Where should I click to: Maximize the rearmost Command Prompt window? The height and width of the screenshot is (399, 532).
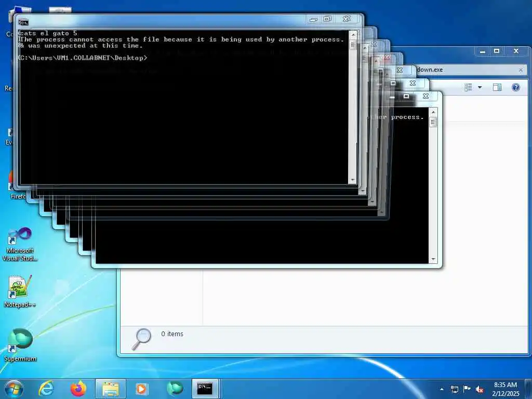point(406,96)
